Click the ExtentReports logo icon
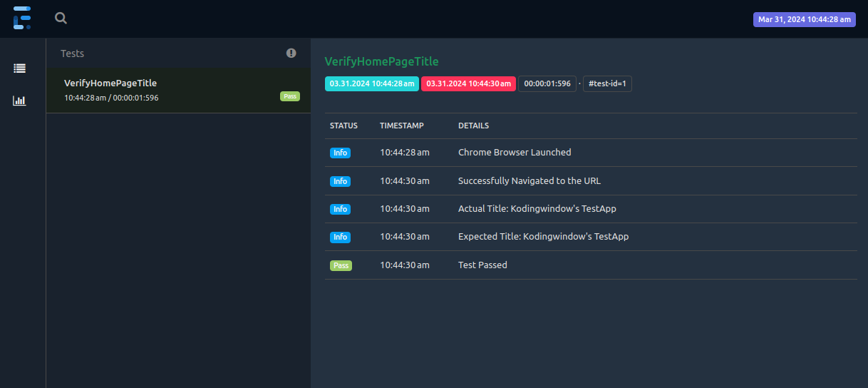This screenshot has height=388, width=868. [x=22, y=18]
